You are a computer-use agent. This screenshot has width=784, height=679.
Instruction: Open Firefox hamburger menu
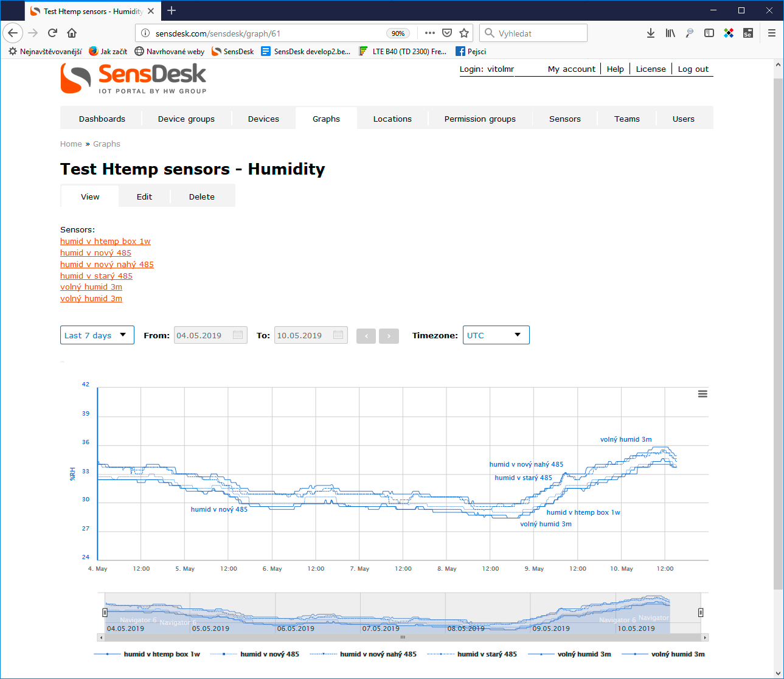772,33
